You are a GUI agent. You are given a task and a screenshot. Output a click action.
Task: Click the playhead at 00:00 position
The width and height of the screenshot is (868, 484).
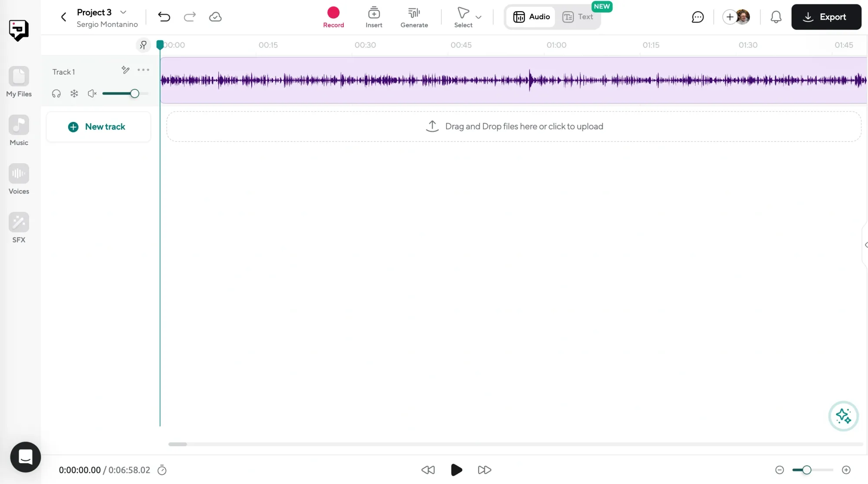[160, 44]
